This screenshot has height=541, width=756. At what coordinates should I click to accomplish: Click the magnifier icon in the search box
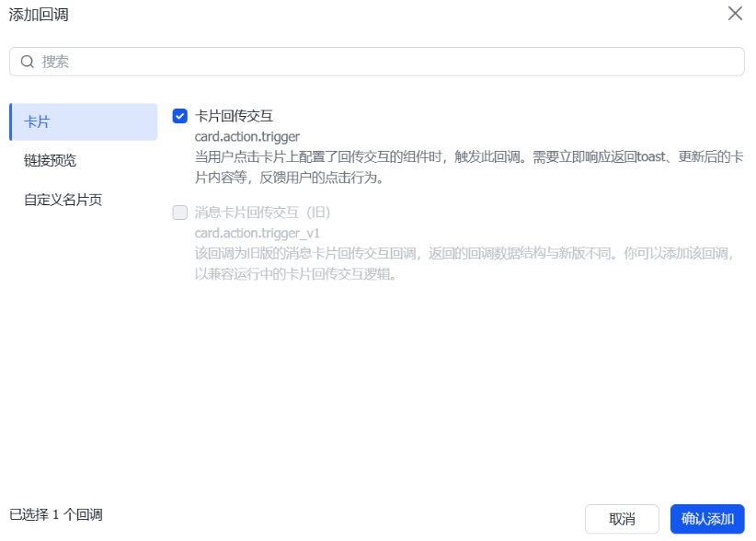tap(28, 62)
